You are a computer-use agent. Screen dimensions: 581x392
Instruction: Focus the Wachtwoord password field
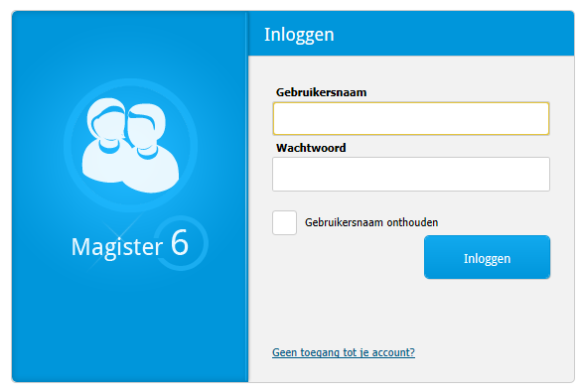tap(411, 174)
